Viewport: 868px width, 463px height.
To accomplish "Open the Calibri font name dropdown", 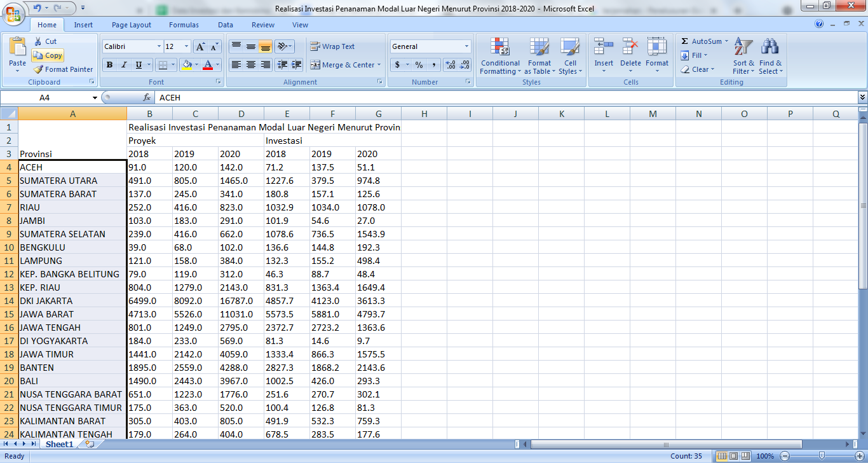I will (159, 46).
